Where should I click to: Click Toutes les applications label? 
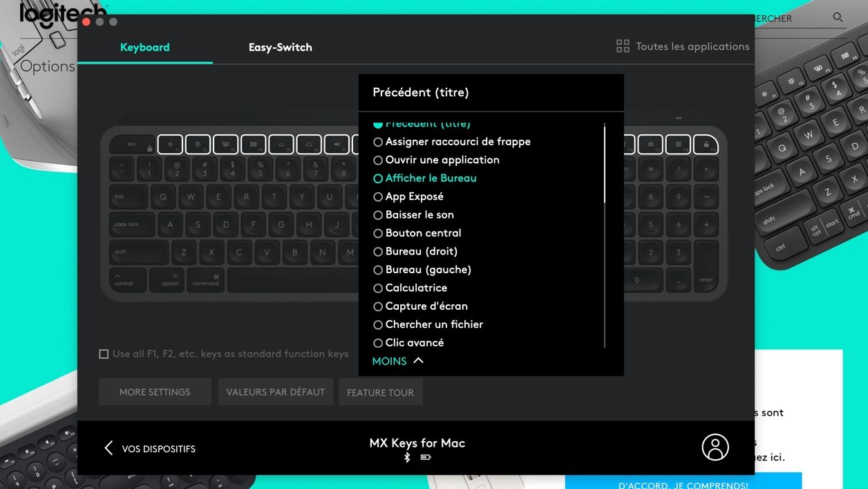pos(692,46)
